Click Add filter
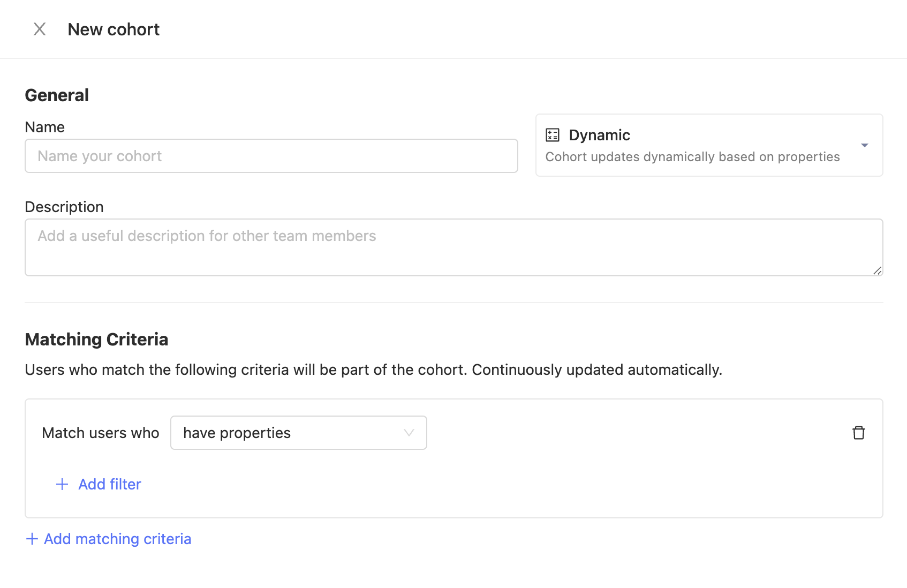The image size is (907, 588). [109, 484]
